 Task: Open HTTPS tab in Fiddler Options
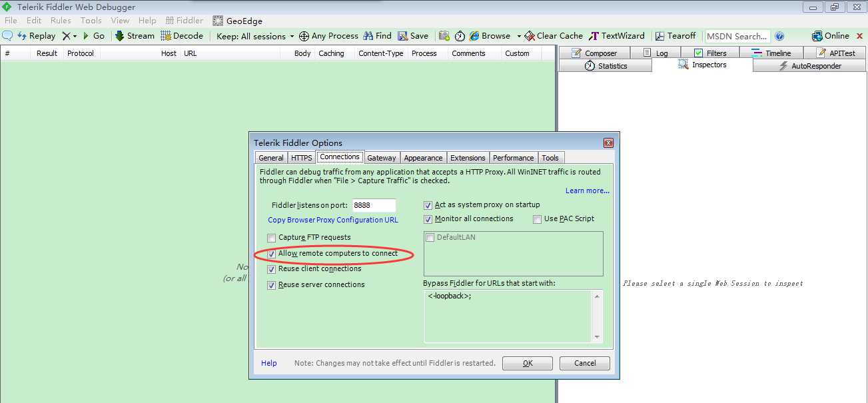click(301, 158)
